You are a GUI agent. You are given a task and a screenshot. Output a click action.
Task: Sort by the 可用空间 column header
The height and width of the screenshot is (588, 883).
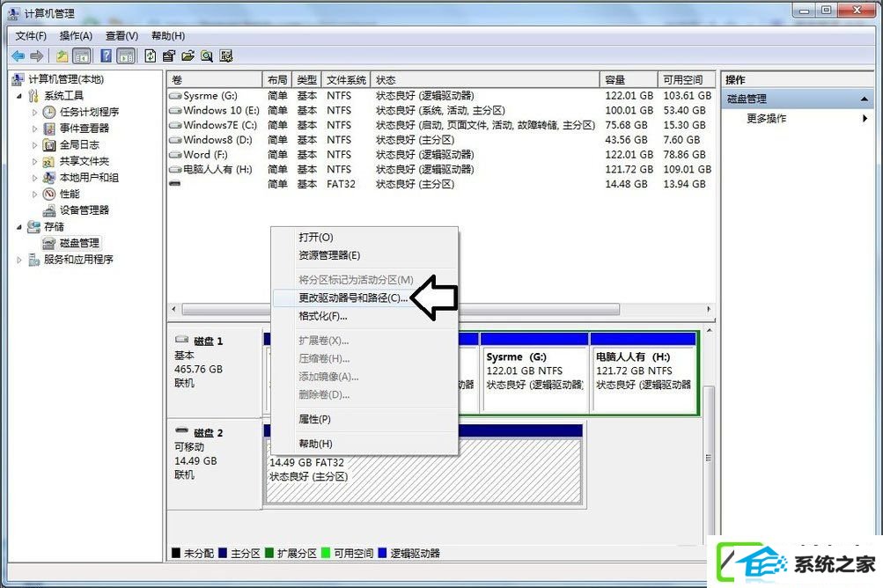[x=687, y=80]
